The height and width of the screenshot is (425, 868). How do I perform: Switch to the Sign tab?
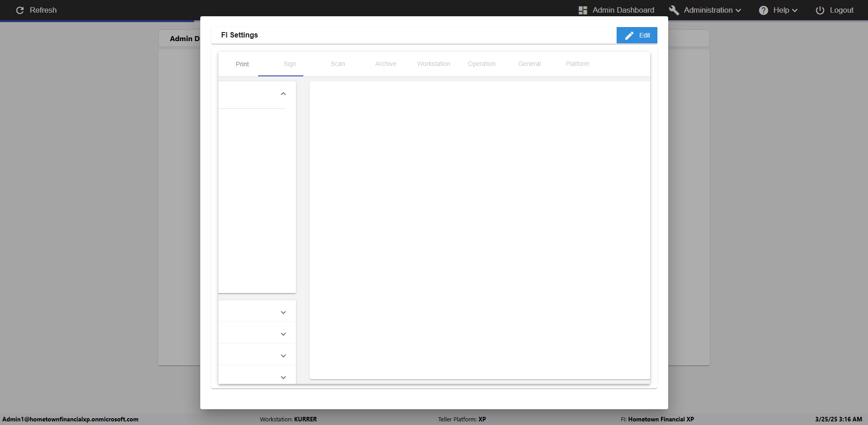tap(290, 64)
